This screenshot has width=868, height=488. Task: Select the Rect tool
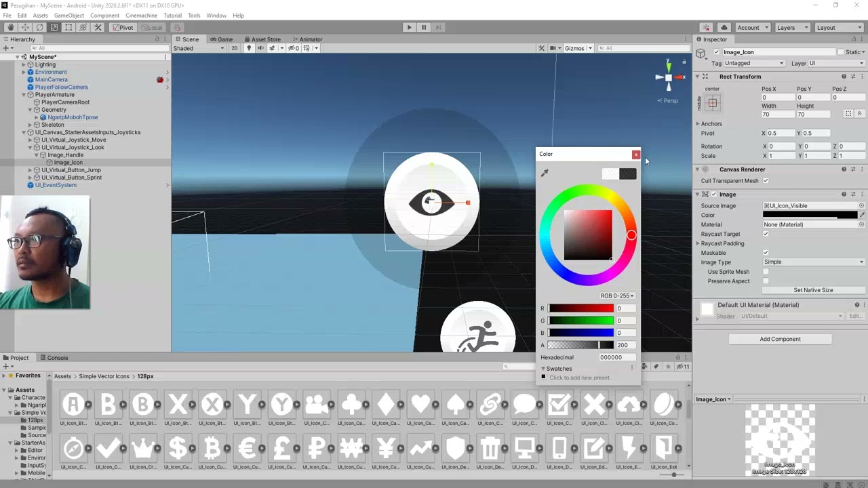click(x=68, y=28)
